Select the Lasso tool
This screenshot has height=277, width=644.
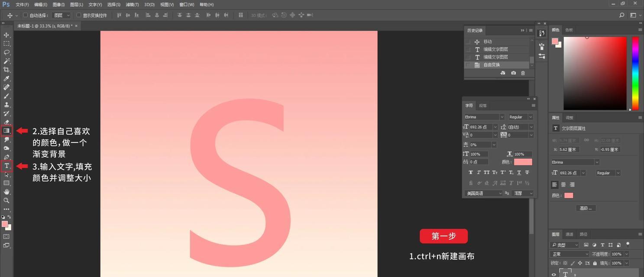click(6, 52)
